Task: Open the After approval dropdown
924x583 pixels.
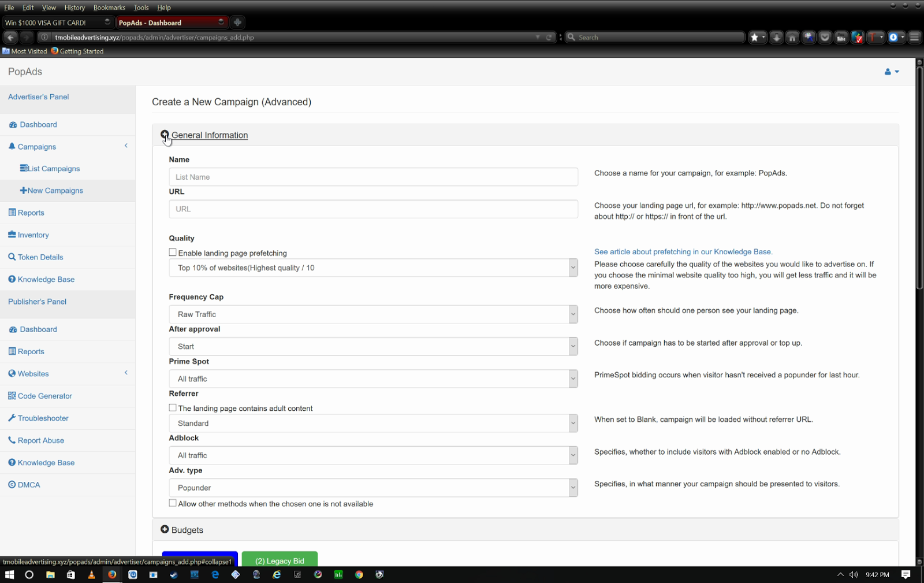Action: tap(373, 347)
